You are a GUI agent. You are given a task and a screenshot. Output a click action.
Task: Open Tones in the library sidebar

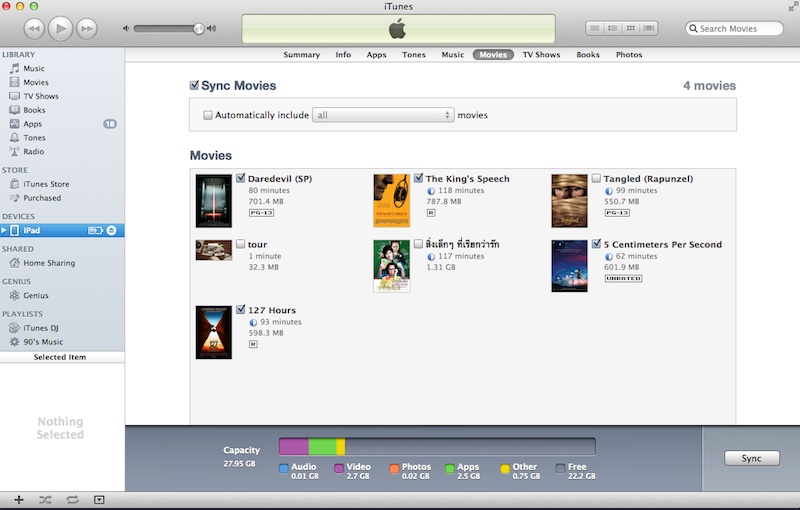pos(34,138)
